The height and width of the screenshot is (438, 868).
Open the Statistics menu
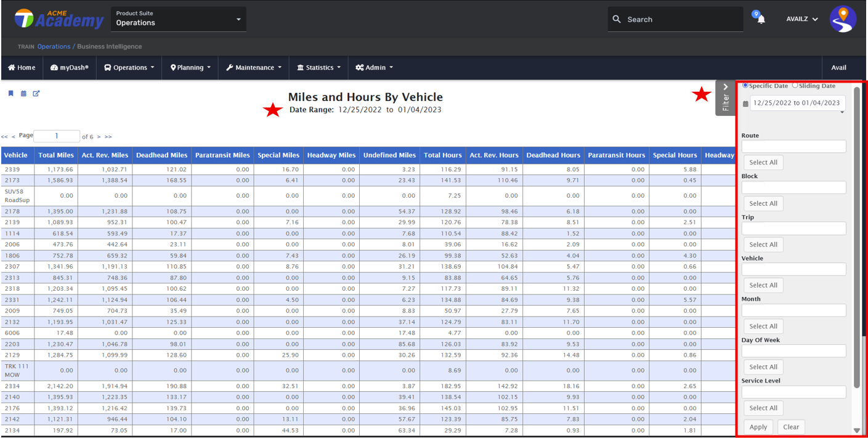tap(318, 68)
